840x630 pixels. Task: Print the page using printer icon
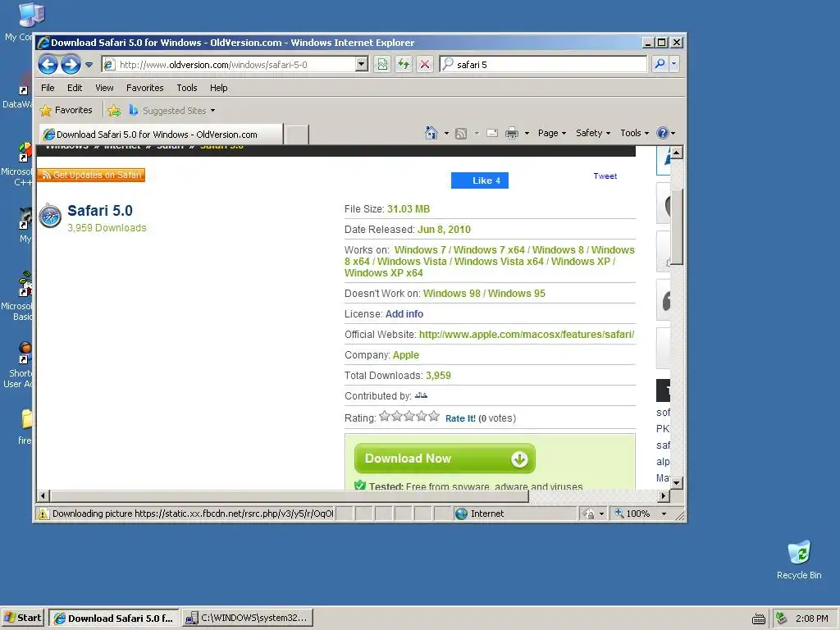pos(512,133)
